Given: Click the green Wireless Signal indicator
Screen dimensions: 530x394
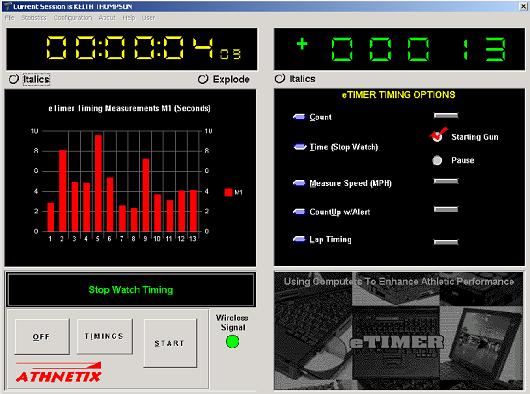Looking at the screenshot, I should (x=233, y=342).
